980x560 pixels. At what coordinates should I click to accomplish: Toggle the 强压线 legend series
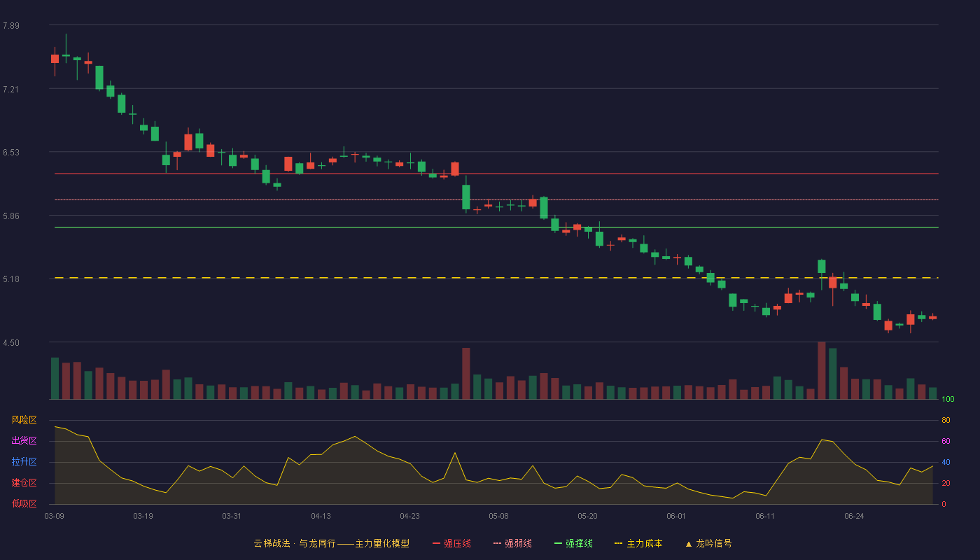click(451, 543)
